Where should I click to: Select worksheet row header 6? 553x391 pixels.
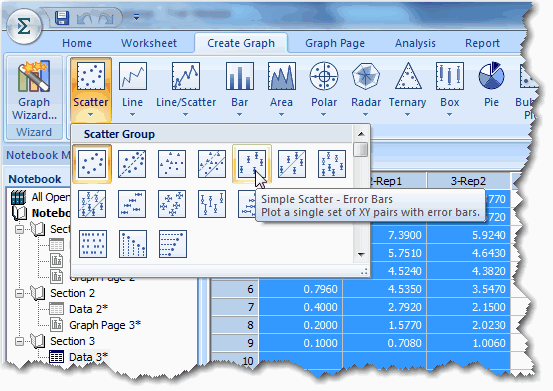coord(235,289)
